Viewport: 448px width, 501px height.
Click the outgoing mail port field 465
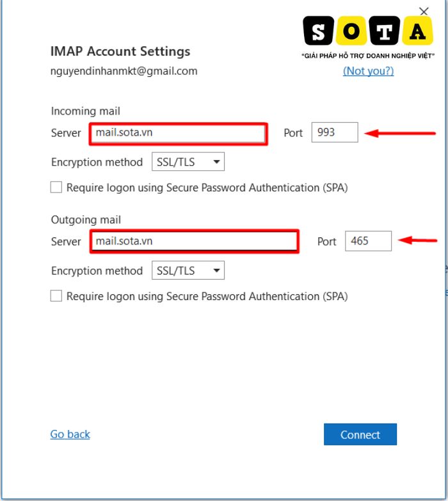click(x=368, y=241)
